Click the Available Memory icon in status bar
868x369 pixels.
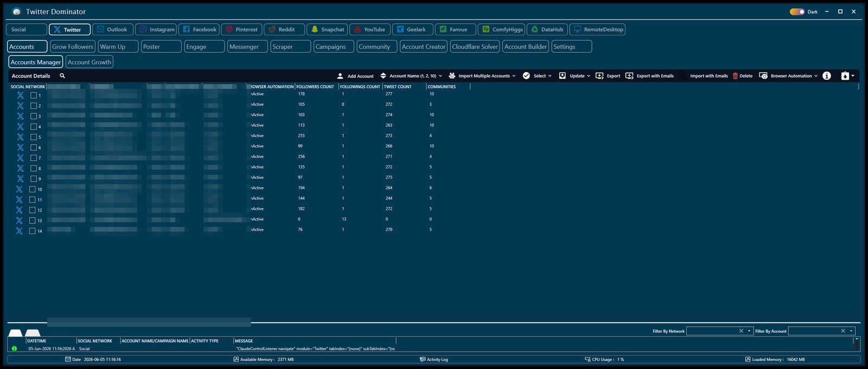(236, 359)
